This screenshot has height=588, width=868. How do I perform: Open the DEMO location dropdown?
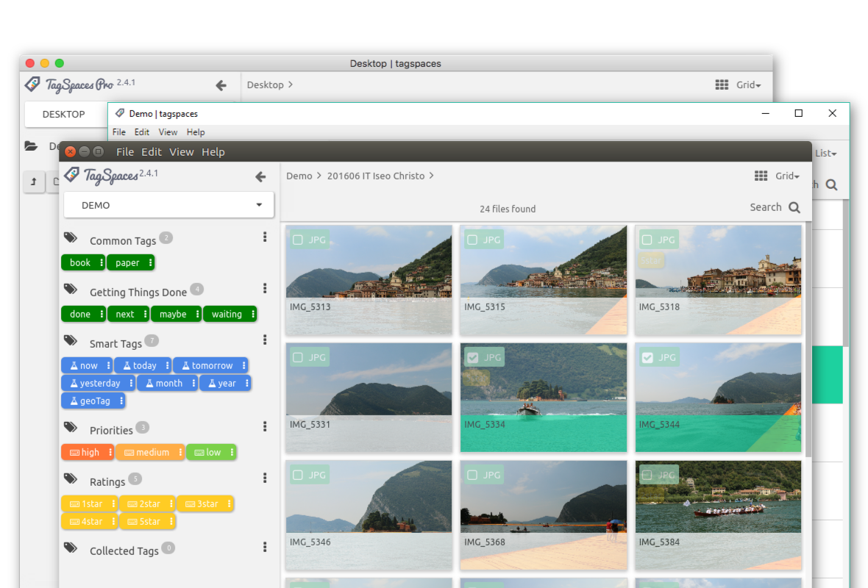[169, 205]
